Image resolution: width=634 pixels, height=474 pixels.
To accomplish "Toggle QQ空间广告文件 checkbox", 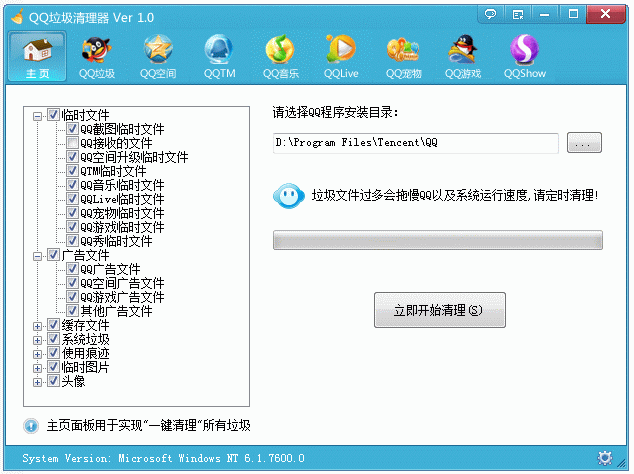I will coord(72,283).
